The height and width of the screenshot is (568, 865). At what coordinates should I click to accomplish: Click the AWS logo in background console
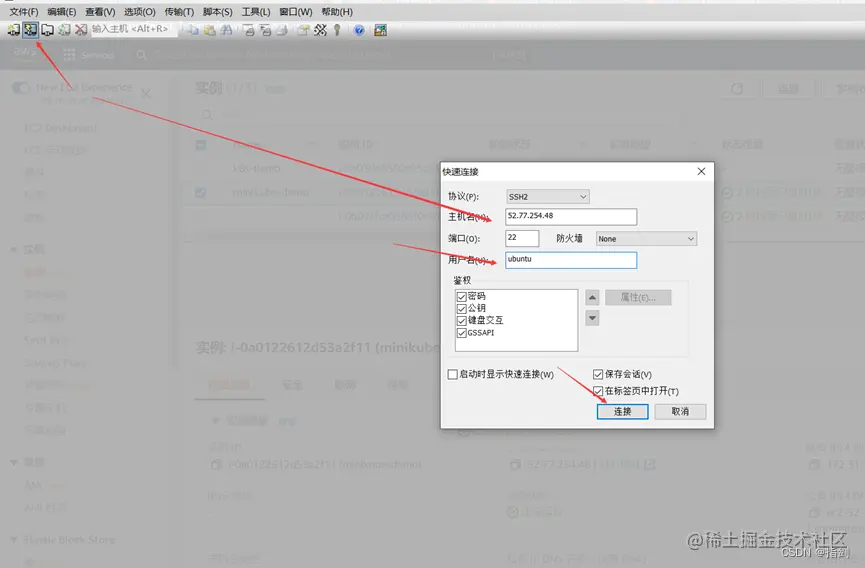[x=25, y=52]
